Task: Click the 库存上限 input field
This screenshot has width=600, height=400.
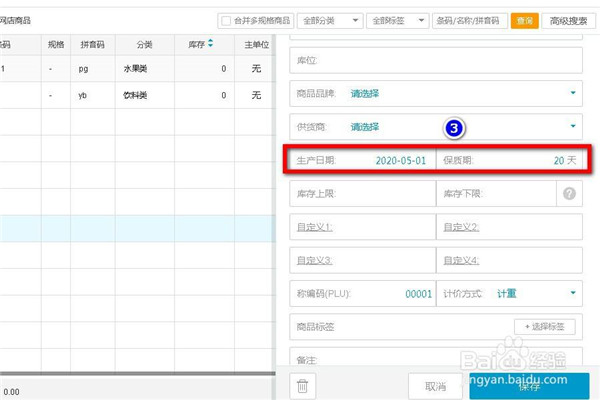Action: pyautogui.click(x=362, y=193)
